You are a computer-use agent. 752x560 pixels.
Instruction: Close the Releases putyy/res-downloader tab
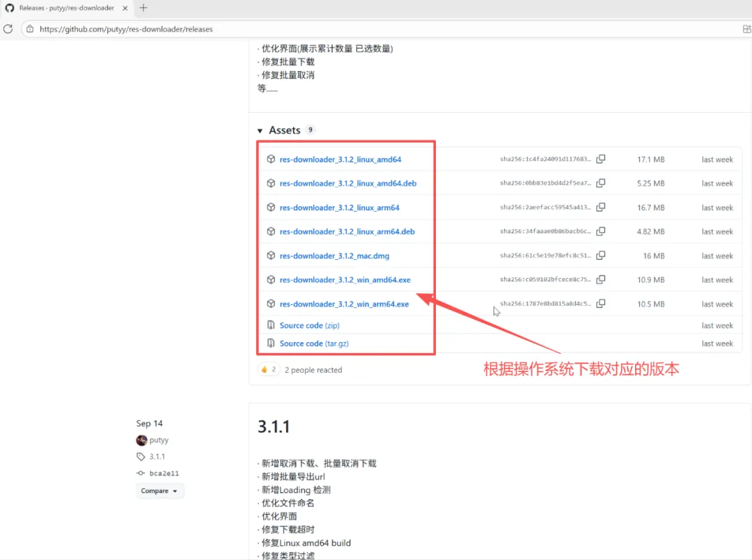click(x=125, y=8)
